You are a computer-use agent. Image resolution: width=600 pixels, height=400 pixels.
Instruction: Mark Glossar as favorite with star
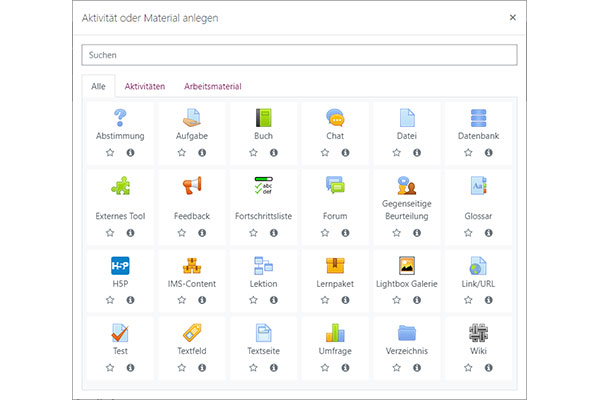(467, 232)
